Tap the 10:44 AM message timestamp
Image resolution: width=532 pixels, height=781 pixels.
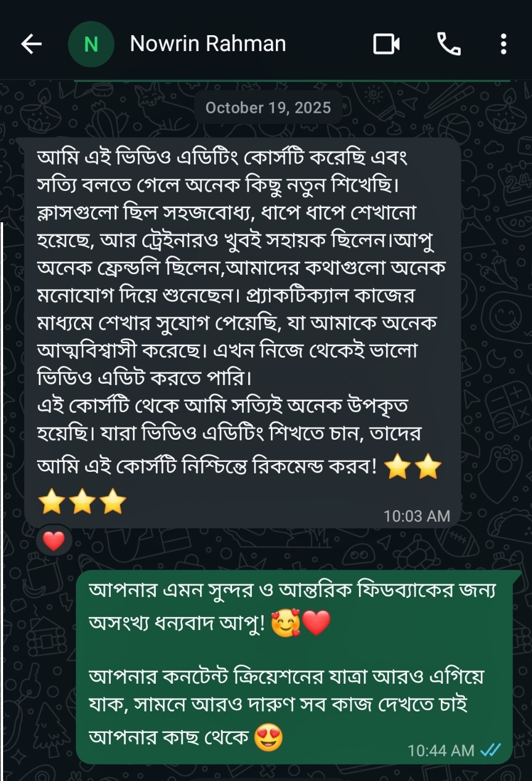pyautogui.click(x=441, y=750)
